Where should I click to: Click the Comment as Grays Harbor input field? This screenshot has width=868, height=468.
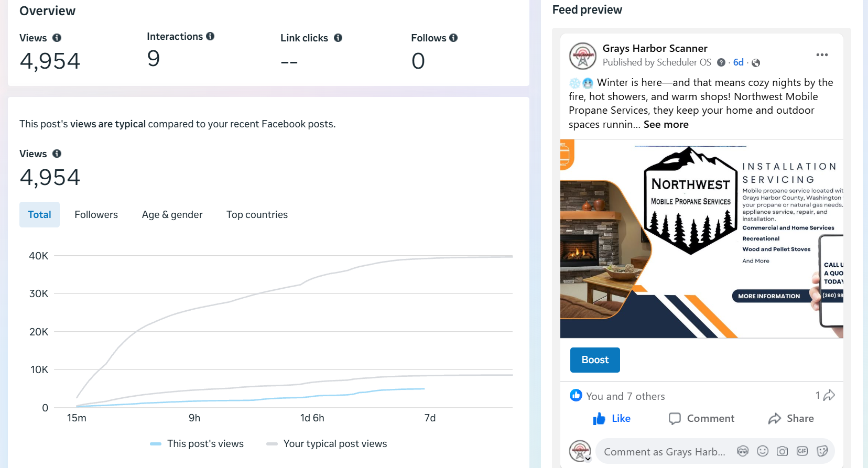tap(664, 452)
